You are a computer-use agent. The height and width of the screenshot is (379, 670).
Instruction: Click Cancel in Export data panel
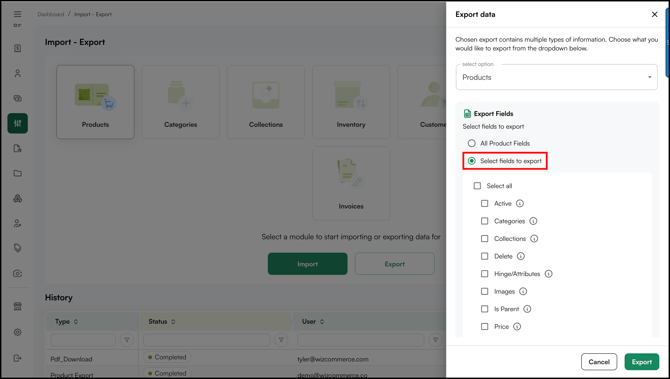[x=599, y=362]
